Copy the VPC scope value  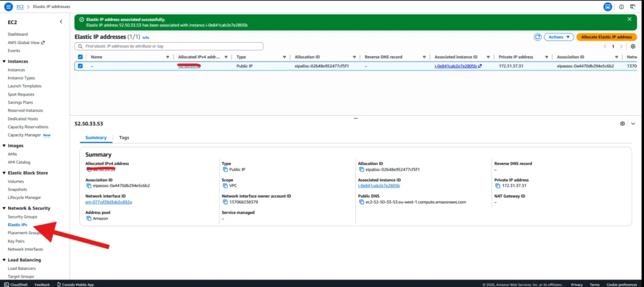225,186
